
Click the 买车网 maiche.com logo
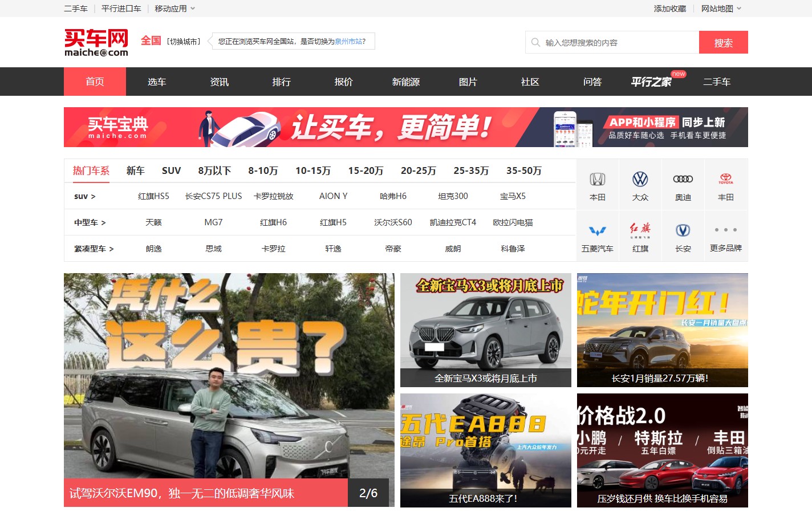coord(96,43)
